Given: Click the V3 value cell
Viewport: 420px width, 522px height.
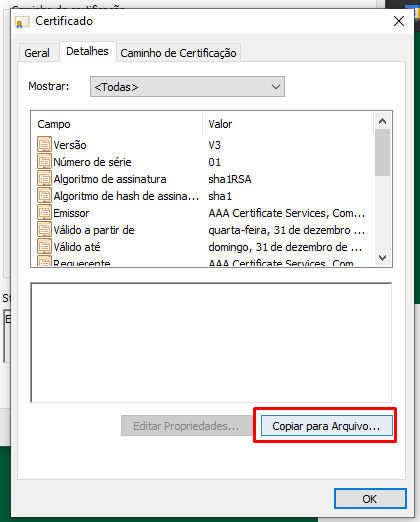Looking at the screenshot, I should [x=215, y=145].
